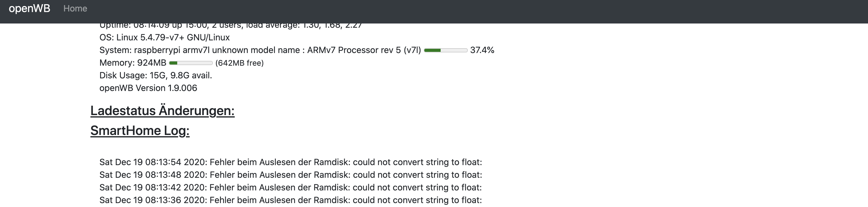Click the memory usage progress bar

pos(191,63)
